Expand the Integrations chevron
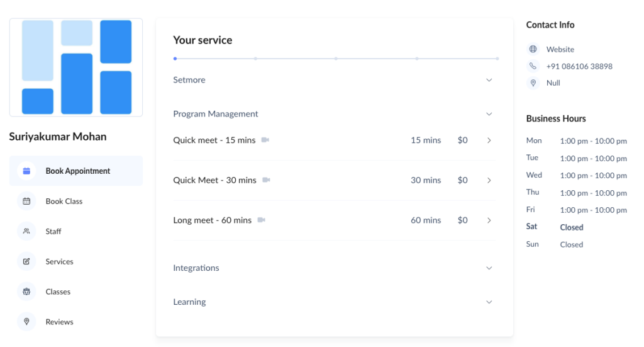Viewport: 644px width, 347px height. (489, 268)
